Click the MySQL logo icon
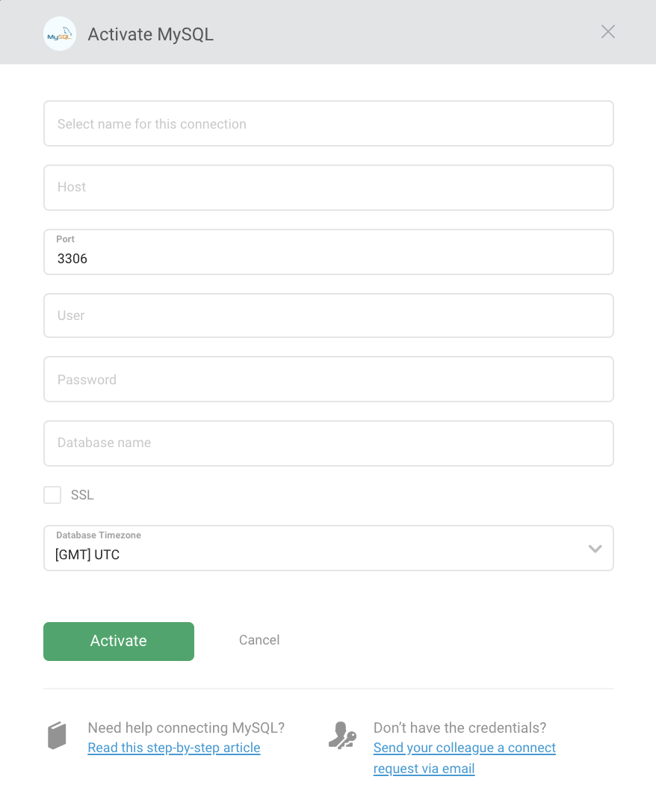Screen dimensions: 656x812 coord(60,34)
